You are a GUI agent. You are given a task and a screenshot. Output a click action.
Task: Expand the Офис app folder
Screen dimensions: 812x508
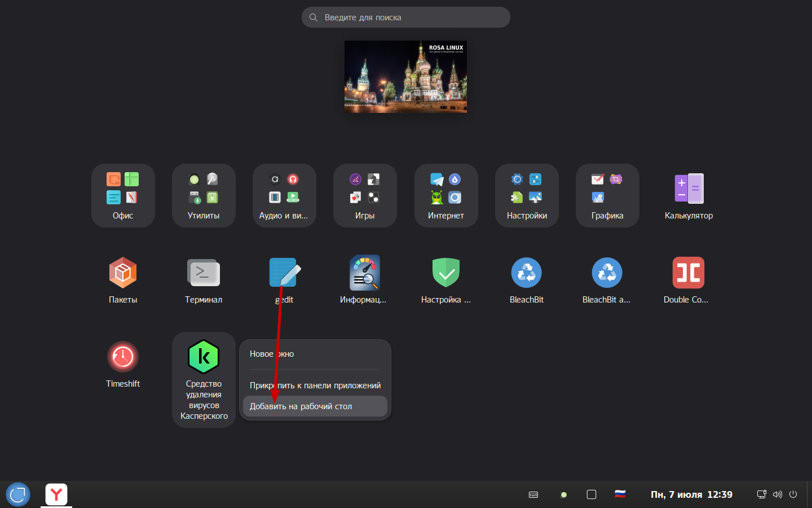pyautogui.click(x=123, y=195)
